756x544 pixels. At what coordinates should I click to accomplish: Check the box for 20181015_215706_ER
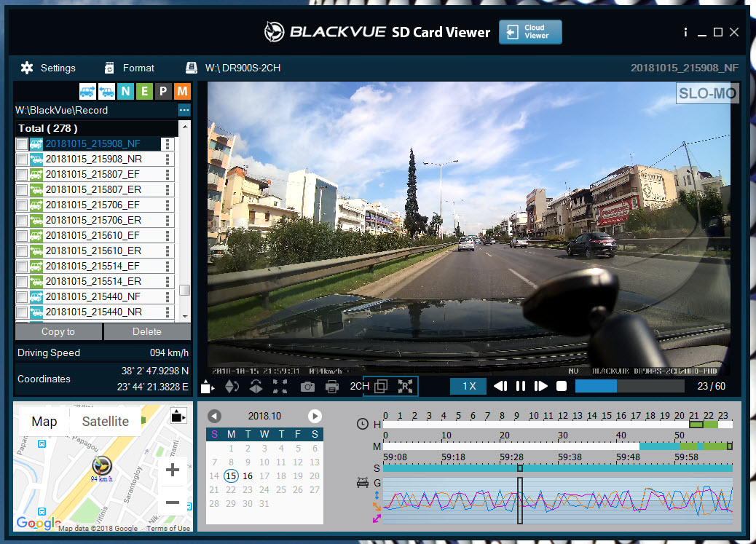[22, 221]
